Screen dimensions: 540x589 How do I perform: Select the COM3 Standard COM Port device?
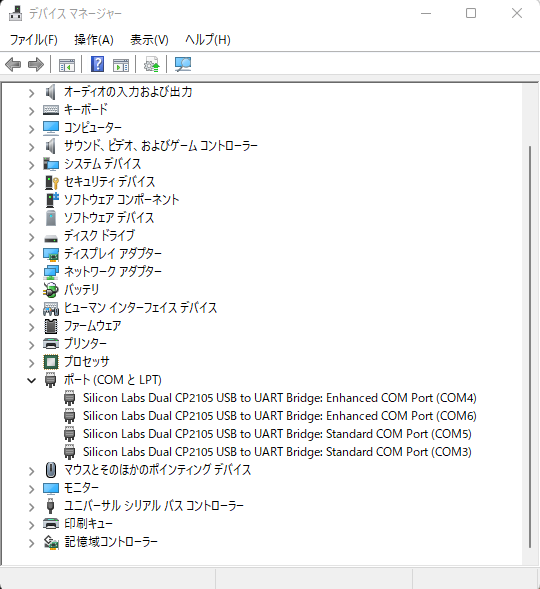tap(277, 452)
